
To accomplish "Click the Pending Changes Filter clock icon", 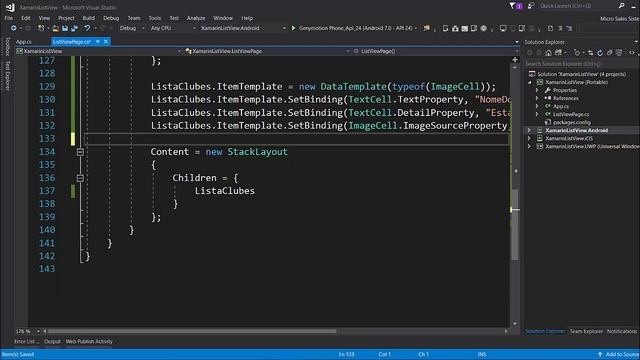I will 577,53.
